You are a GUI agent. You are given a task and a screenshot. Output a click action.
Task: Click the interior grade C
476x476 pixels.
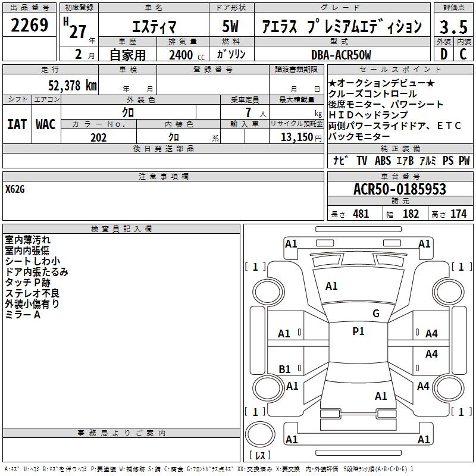[463, 54]
